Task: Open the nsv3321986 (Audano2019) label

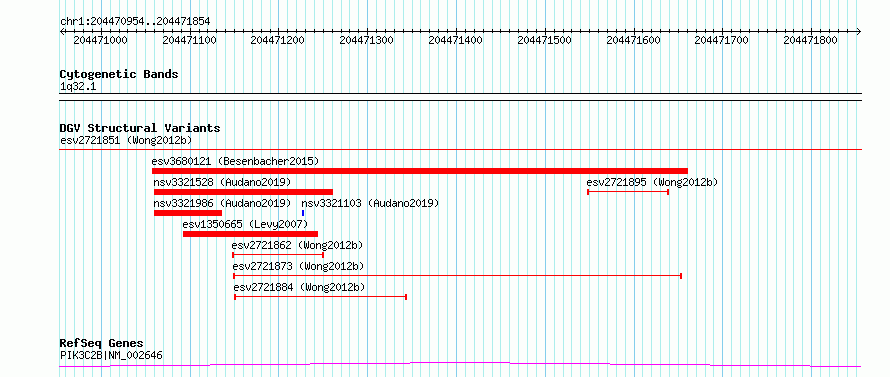Action: coord(222,203)
